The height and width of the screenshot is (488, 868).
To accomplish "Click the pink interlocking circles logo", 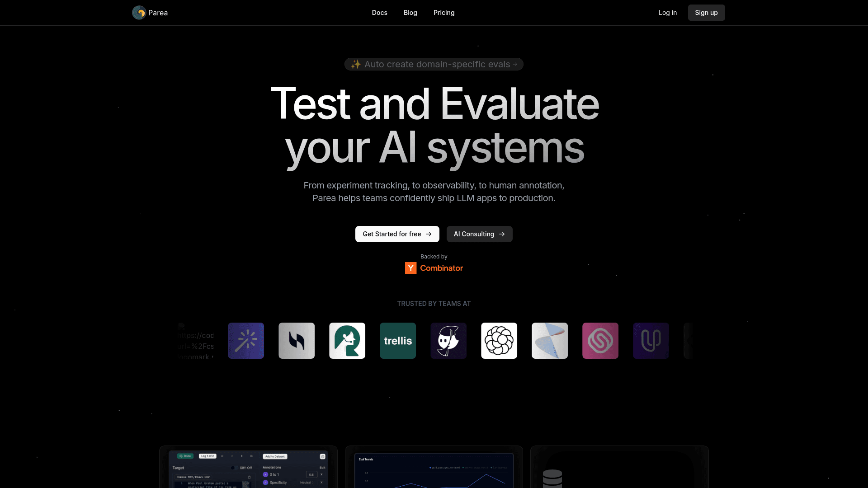I will (600, 341).
